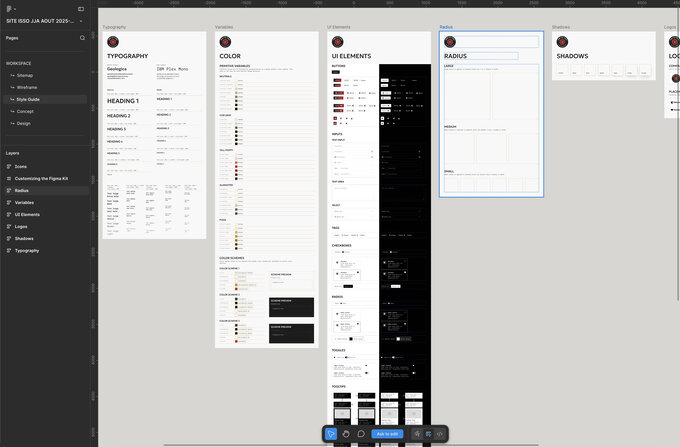This screenshot has width=680, height=447.
Task: Click the logo icon in Typography frame
Action: 113,42
